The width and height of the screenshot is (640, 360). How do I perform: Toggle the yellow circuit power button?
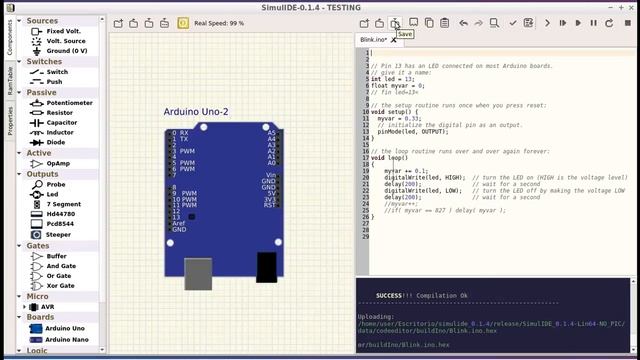tap(183, 23)
